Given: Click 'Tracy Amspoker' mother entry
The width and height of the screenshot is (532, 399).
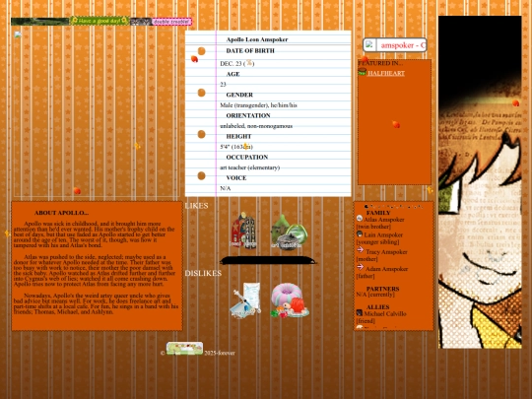Looking at the screenshot, I should (386, 252).
